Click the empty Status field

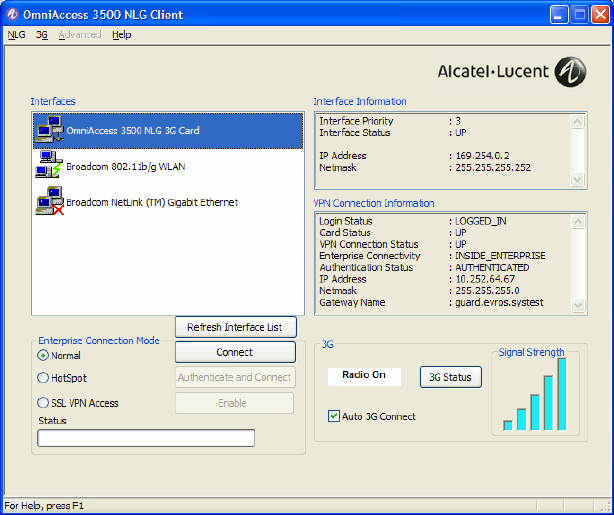[146, 438]
